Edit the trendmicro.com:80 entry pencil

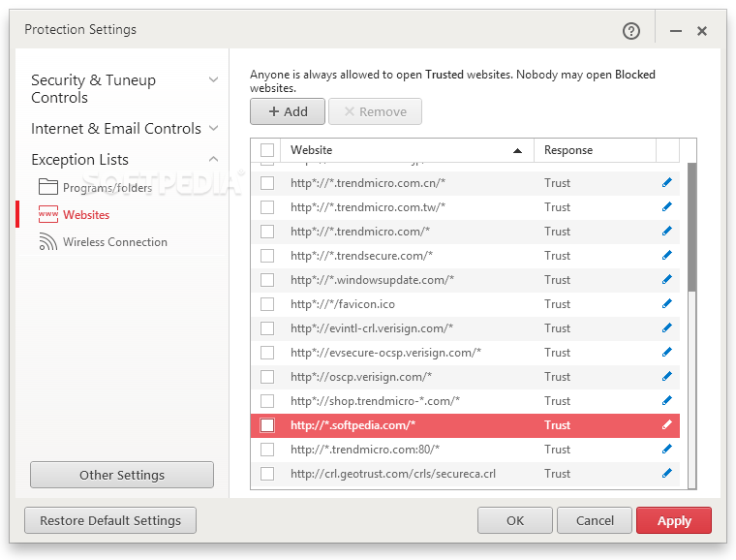click(667, 450)
